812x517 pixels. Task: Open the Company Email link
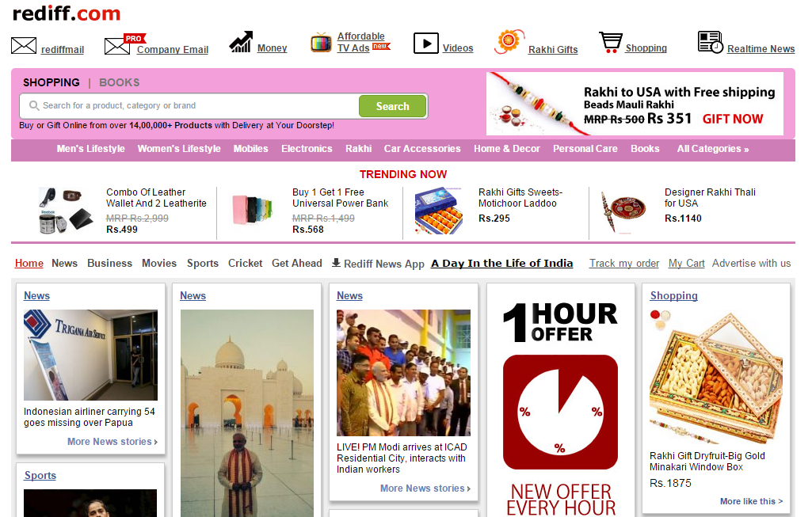pos(173,50)
